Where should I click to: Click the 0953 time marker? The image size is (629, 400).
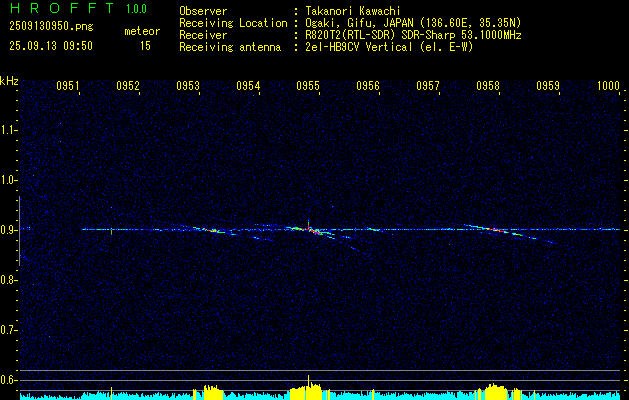(x=188, y=85)
